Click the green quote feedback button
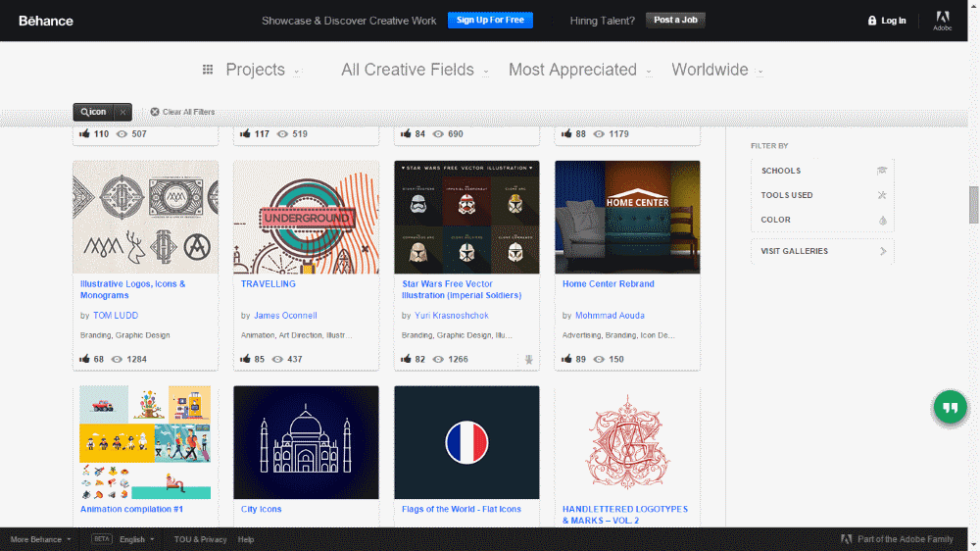Image resolution: width=980 pixels, height=551 pixels. click(950, 407)
